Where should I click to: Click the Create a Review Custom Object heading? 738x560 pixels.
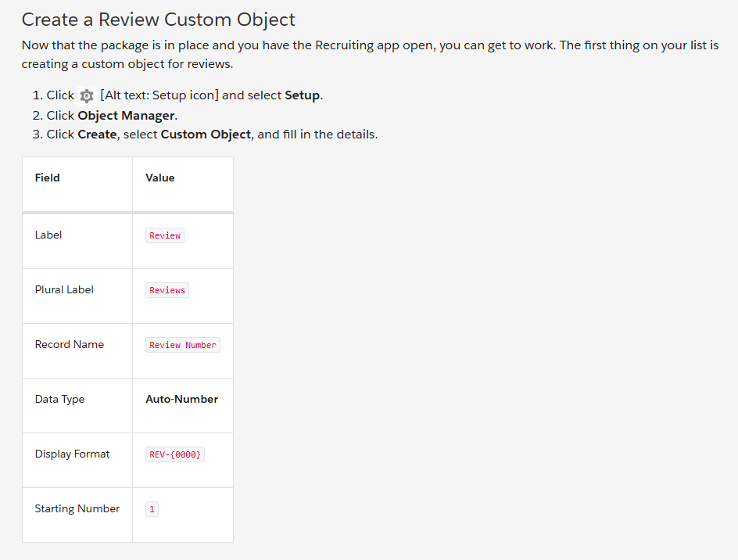coord(158,20)
